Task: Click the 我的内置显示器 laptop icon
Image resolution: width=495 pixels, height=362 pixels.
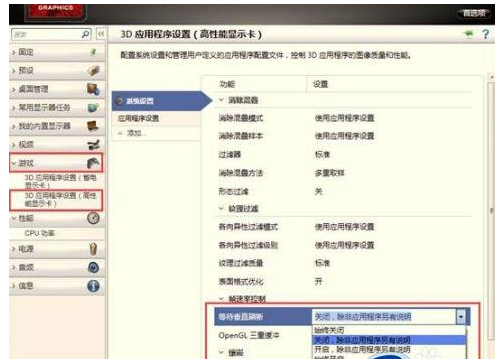Action: pos(93,126)
